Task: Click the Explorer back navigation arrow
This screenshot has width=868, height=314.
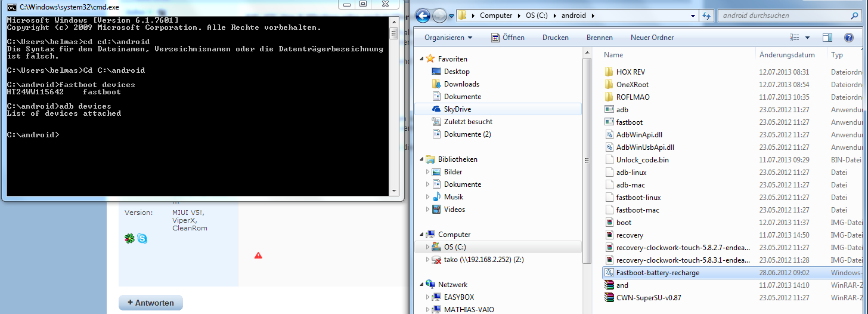Action: (423, 16)
